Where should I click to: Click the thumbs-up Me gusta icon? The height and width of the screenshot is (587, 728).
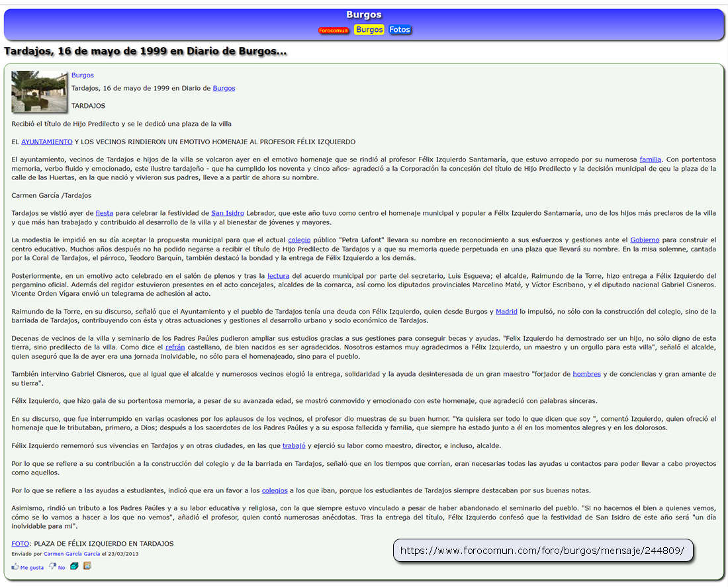point(15,566)
